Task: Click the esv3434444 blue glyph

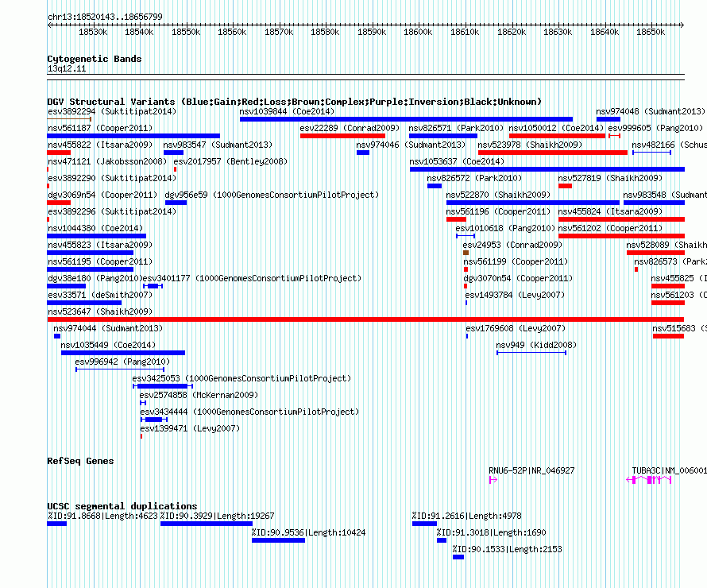Action: coord(154,420)
